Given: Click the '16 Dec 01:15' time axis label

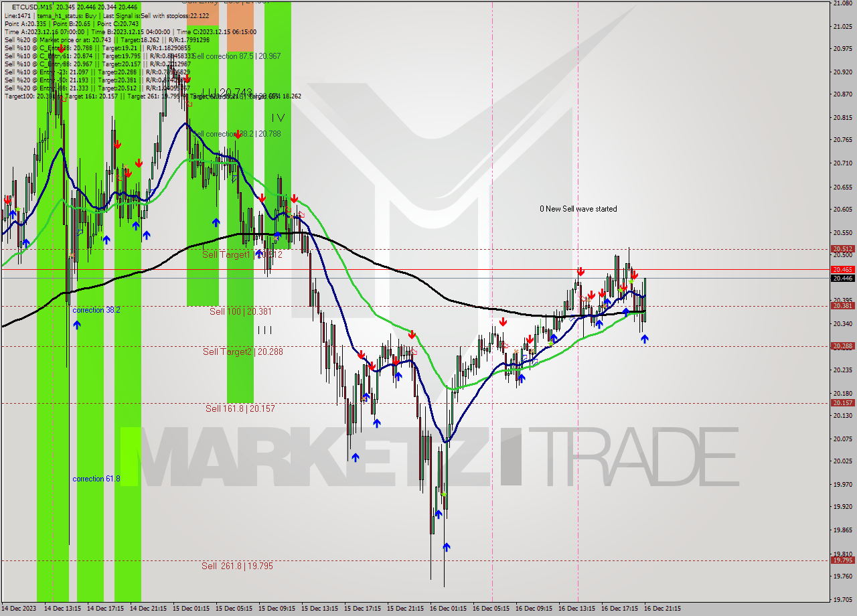Looking at the screenshot, I should (x=448, y=609).
